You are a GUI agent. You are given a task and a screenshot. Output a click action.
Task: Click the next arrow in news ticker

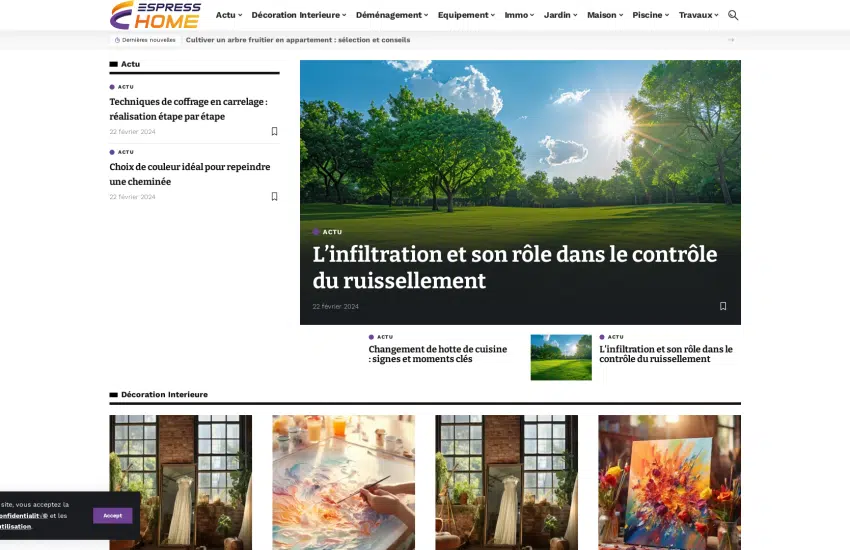coord(731,40)
